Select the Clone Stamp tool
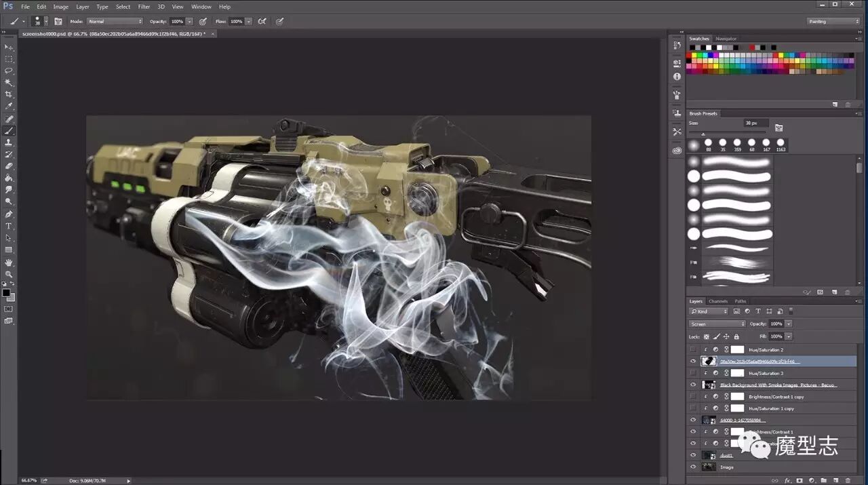The height and width of the screenshot is (485, 868). (9, 142)
